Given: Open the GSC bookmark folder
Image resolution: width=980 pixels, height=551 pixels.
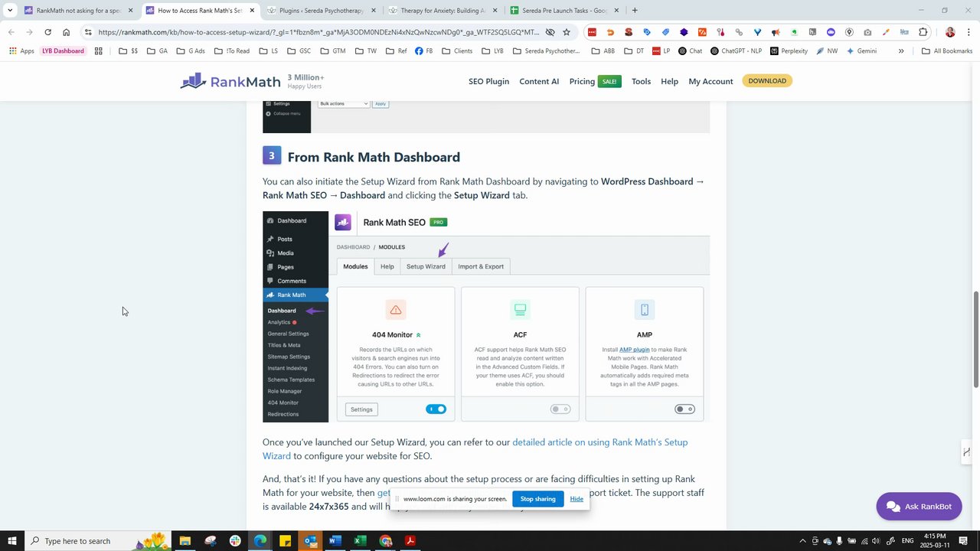Looking at the screenshot, I should 297,51.
